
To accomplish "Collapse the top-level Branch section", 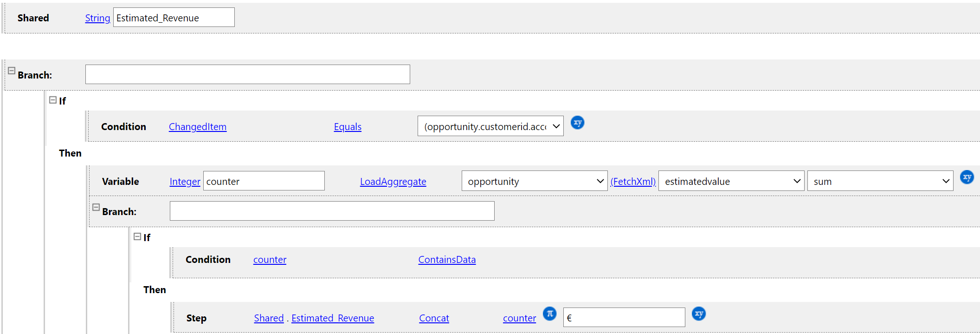I will pyautogui.click(x=12, y=71).
